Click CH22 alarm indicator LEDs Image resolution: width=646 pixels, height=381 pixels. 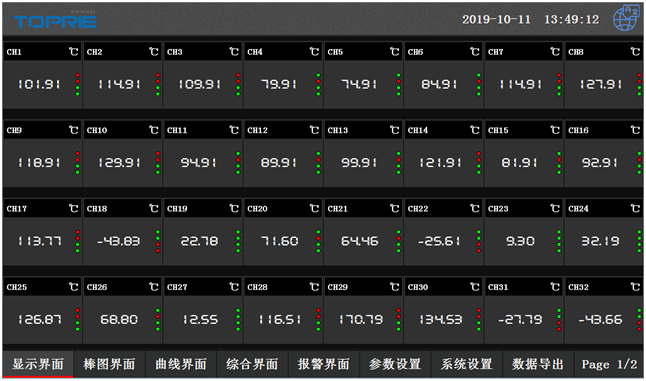479,241
